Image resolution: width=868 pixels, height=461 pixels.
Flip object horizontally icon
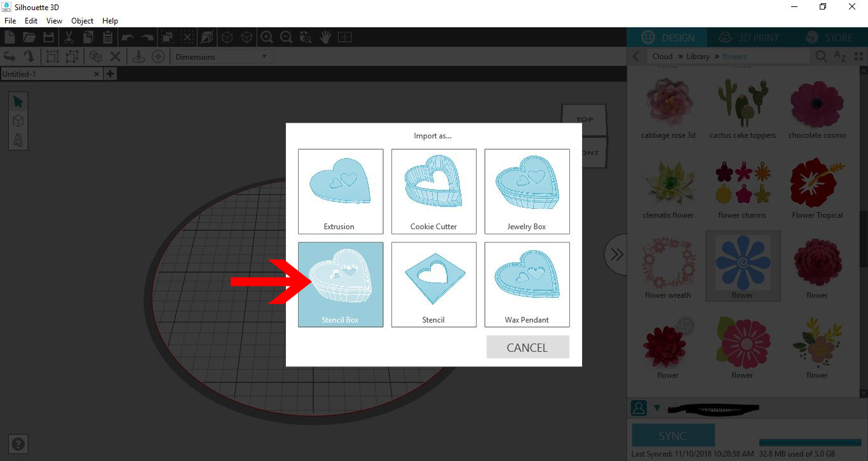tap(10, 57)
